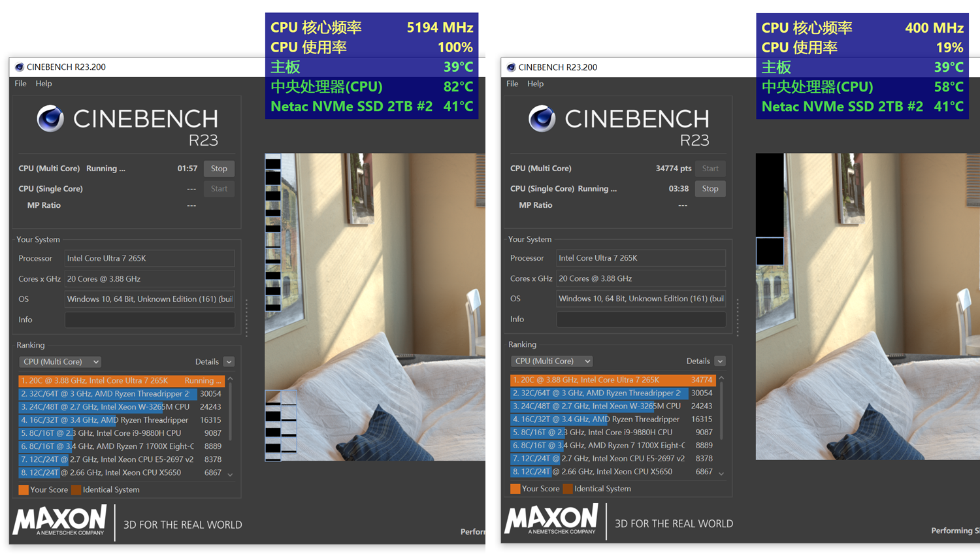Expand the Details dropdown in the right window
The width and height of the screenshot is (980, 560).
(720, 361)
